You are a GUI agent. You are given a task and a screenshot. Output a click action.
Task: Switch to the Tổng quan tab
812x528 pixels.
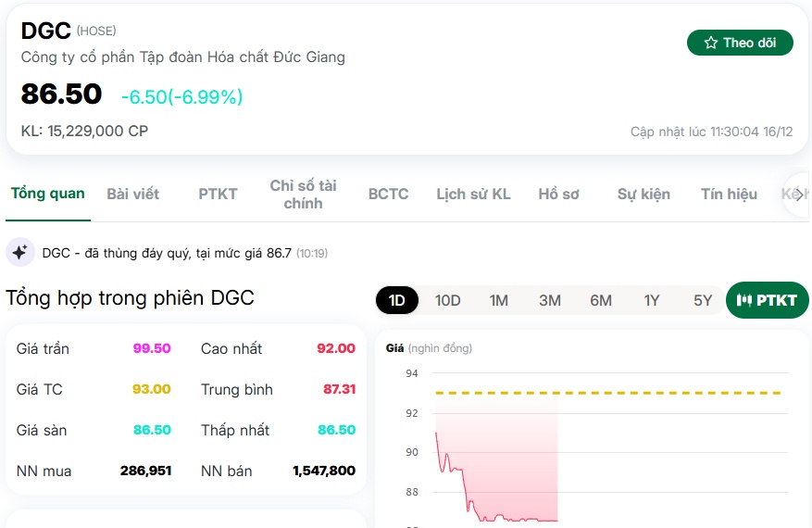(x=47, y=194)
